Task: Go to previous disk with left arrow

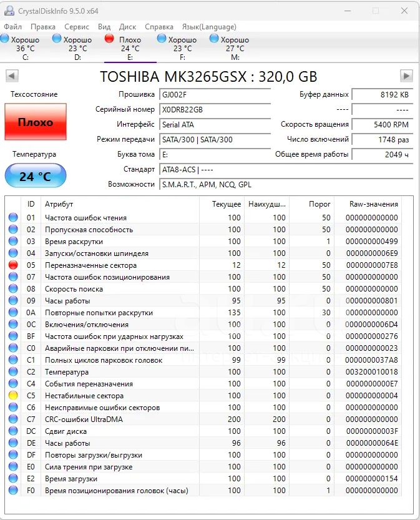Action: tap(12, 76)
